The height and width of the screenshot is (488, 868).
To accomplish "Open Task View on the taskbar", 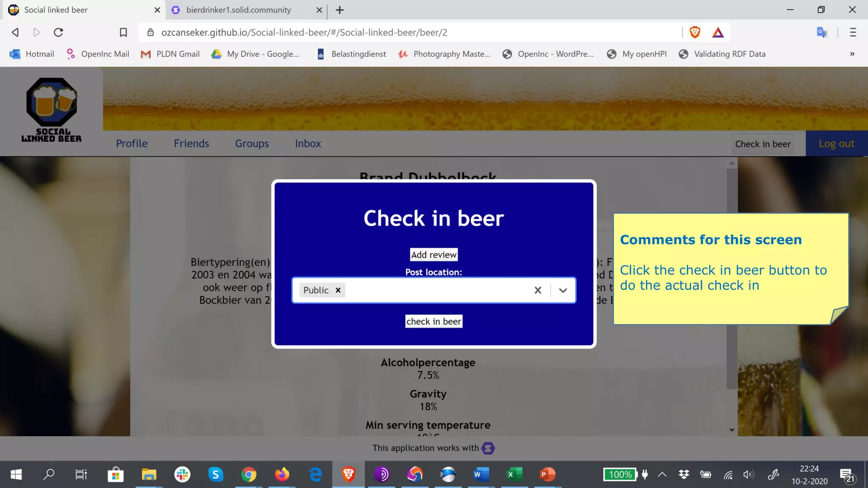I will point(81,474).
